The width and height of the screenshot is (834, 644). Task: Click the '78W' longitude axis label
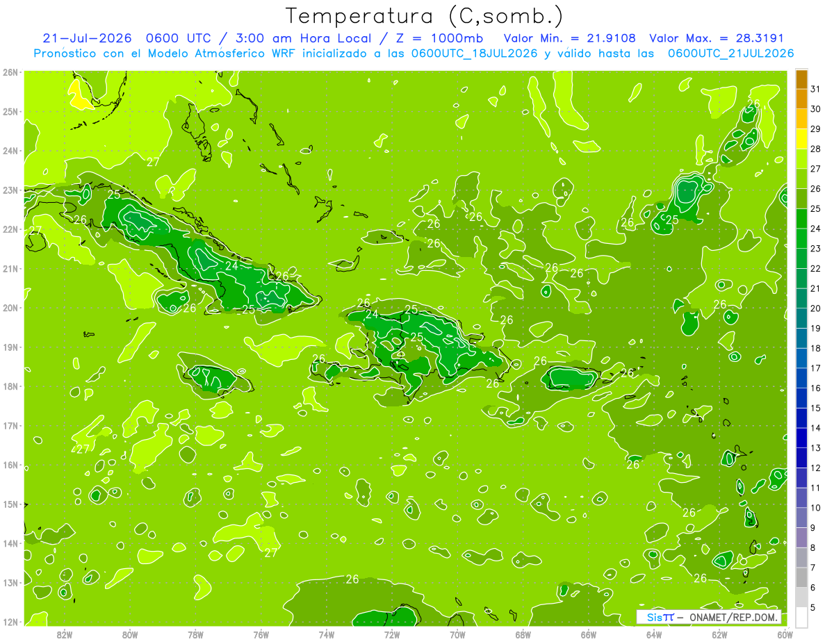coord(195,634)
